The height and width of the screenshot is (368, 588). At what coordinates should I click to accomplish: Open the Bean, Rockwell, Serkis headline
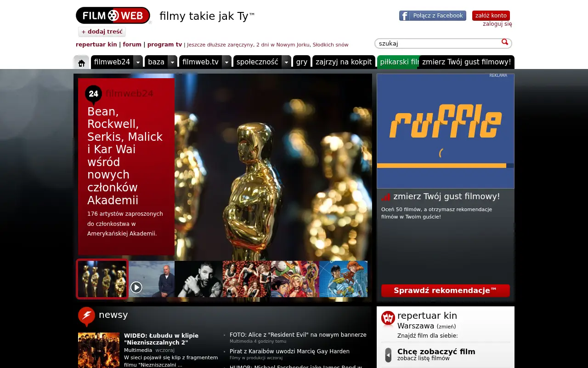(x=125, y=156)
